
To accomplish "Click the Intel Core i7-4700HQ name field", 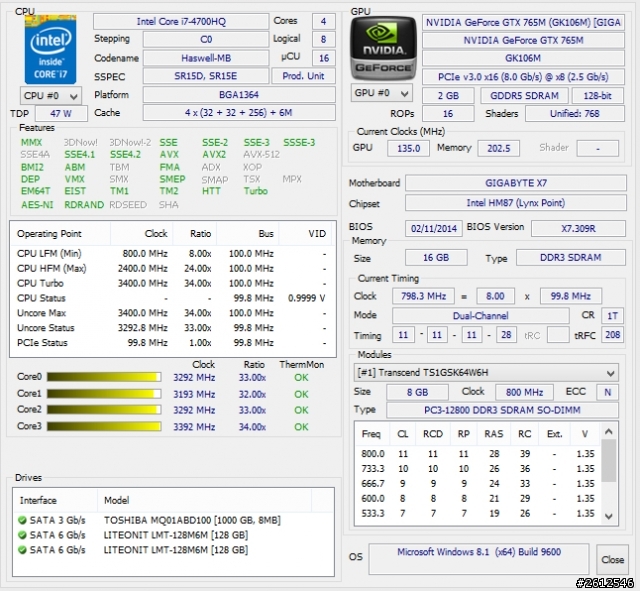I will pos(181,22).
